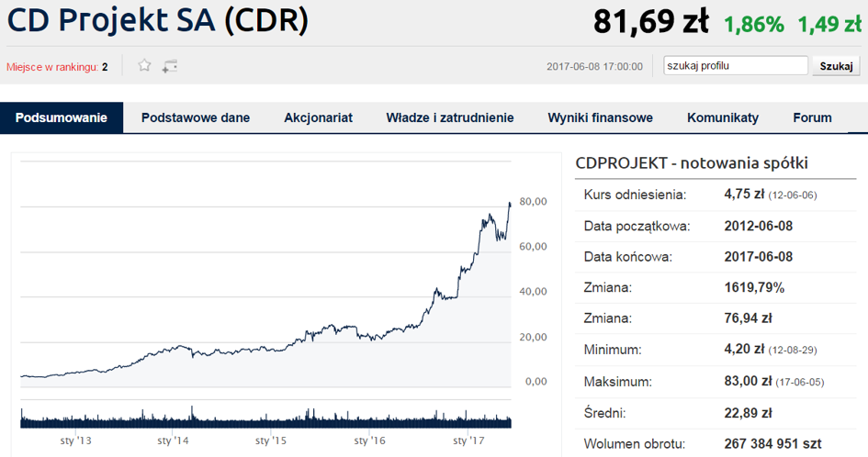This screenshot has height=457, width=868.
Task: Click the volume bars below the chart
Action: tap(265, 418)
